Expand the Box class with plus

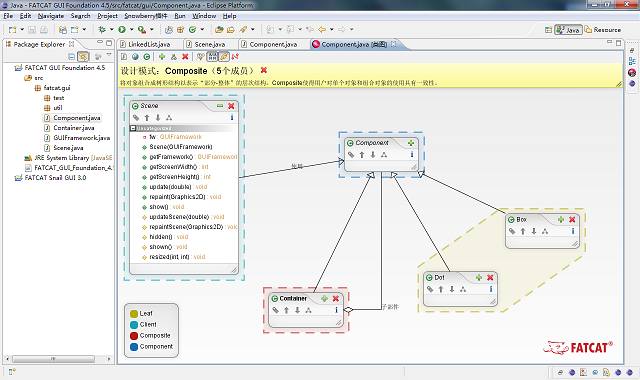[560, 220]
